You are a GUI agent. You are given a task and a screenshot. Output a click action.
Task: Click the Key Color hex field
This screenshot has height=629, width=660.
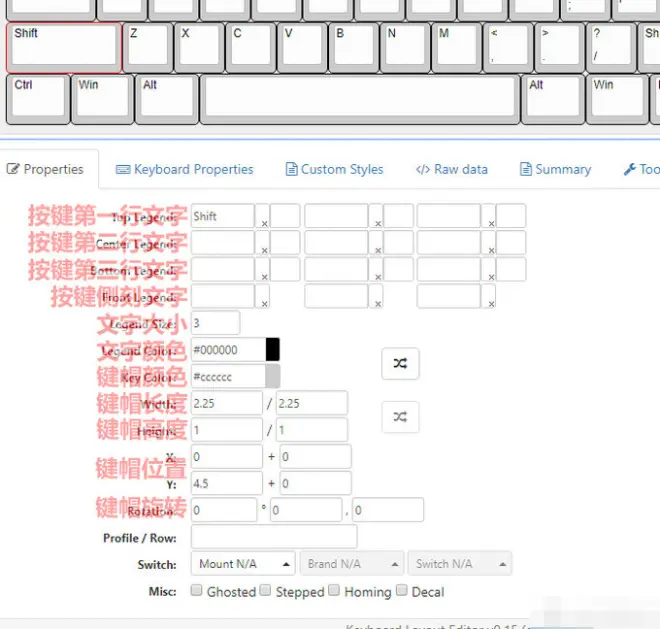[x=229, y=376]
